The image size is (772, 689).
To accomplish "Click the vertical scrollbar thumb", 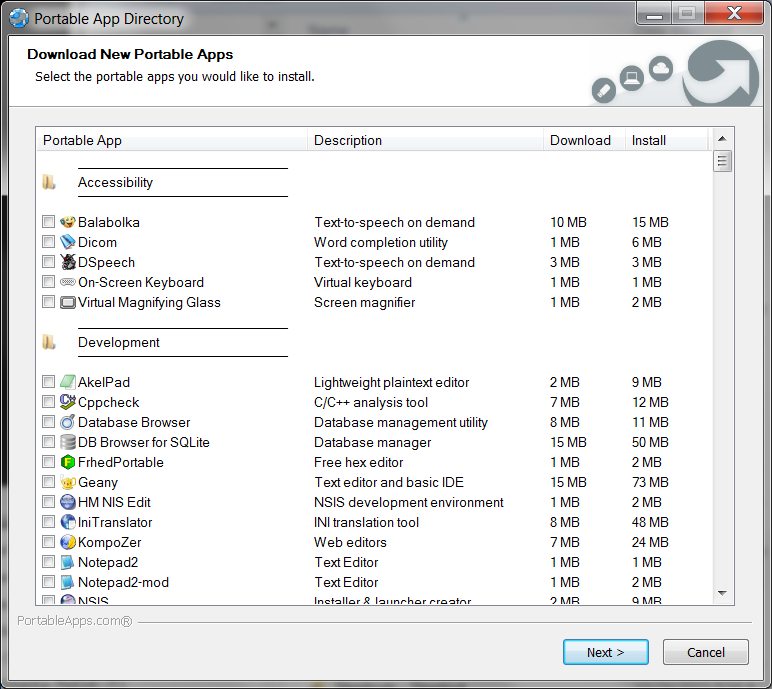I will tap(722, 161).
